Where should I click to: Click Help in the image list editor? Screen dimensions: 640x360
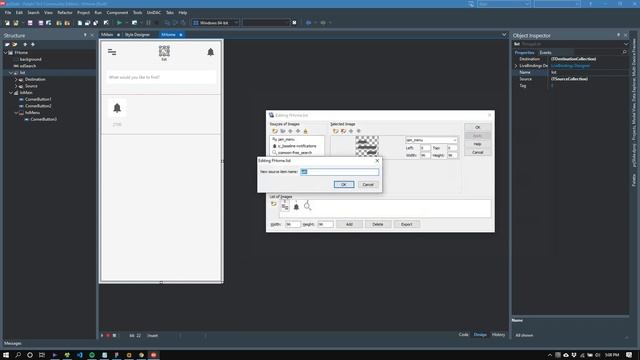click(x=478, y=144)
